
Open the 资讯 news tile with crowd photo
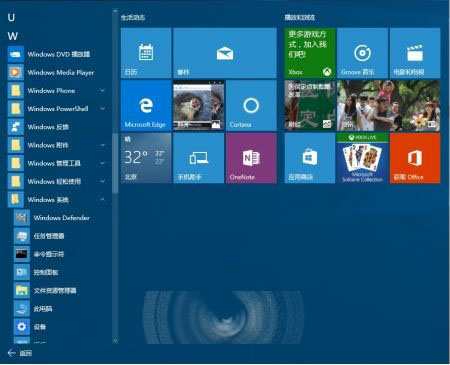(x=389, y=105)
